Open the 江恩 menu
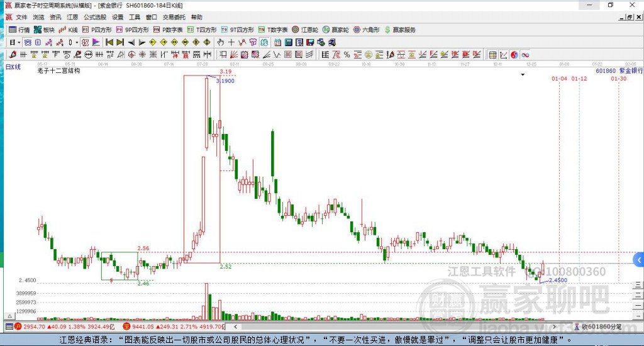 (72, 17)
